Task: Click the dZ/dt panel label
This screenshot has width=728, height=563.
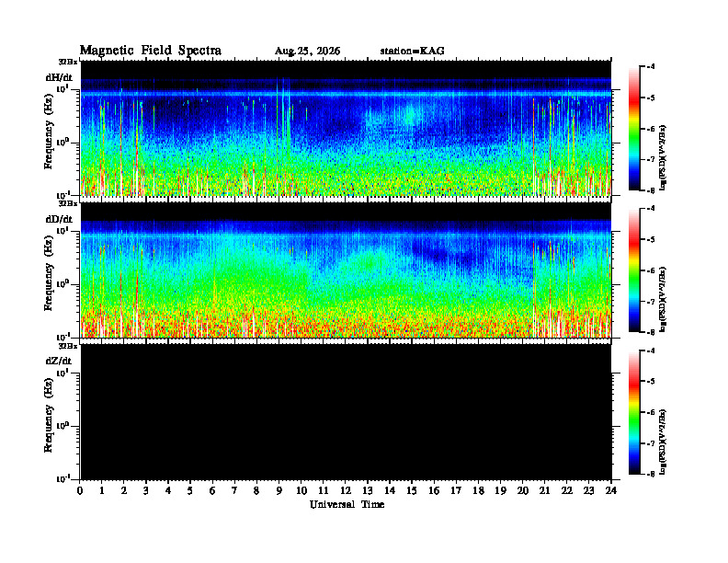Action: [x=59, y=361]
